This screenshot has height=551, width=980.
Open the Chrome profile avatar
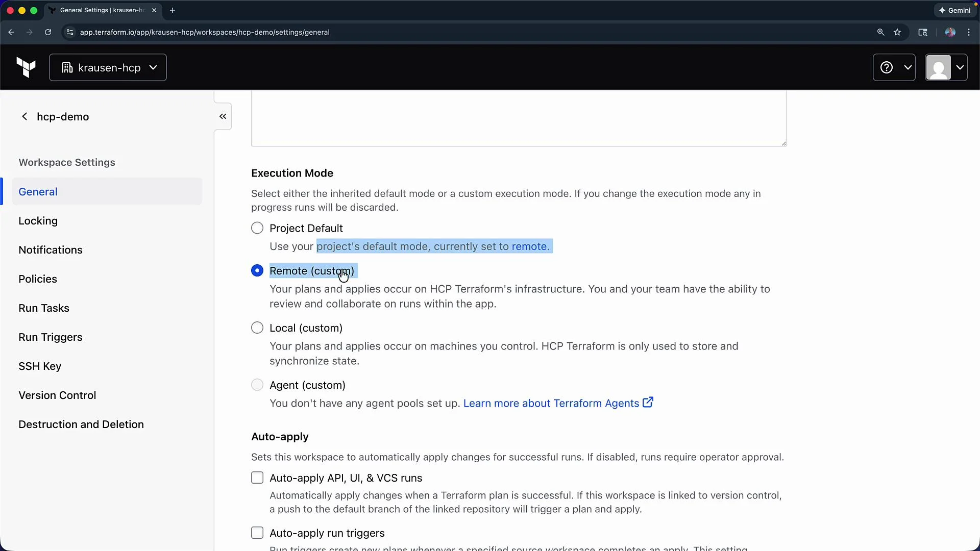950,32
